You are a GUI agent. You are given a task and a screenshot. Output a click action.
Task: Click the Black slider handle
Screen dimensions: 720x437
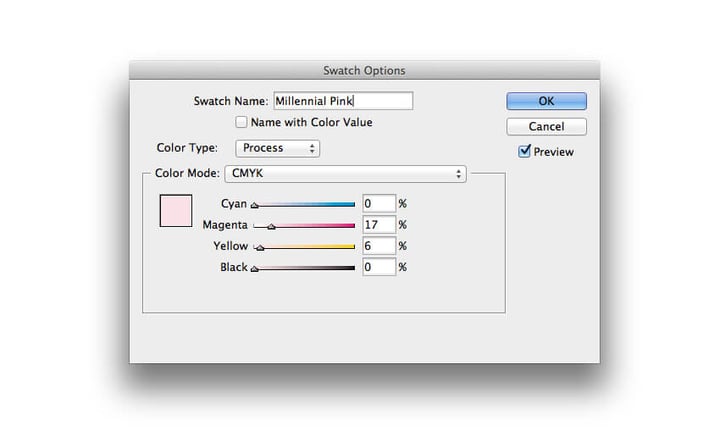254,269
